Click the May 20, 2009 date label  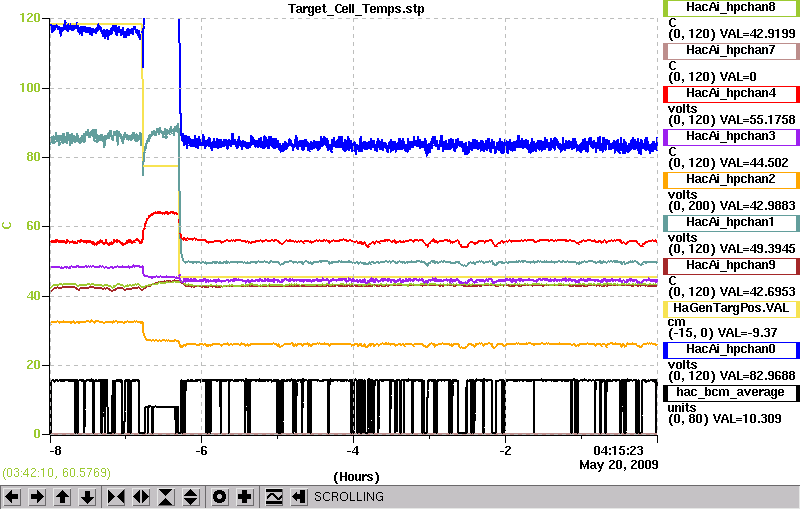[x=618, y=465]
